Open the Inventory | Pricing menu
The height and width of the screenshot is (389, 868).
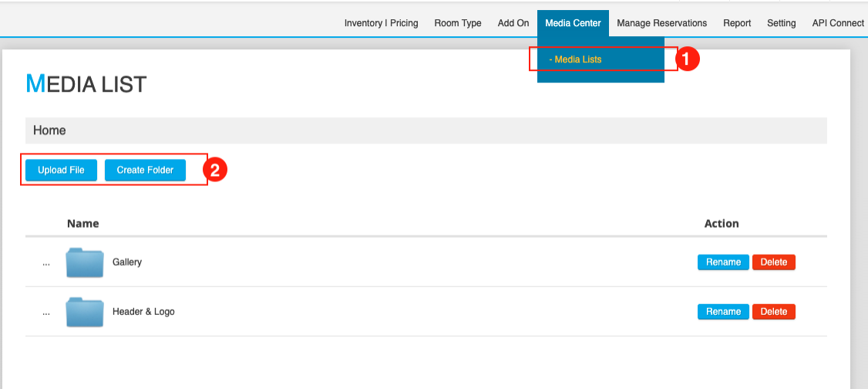[381, 23]
